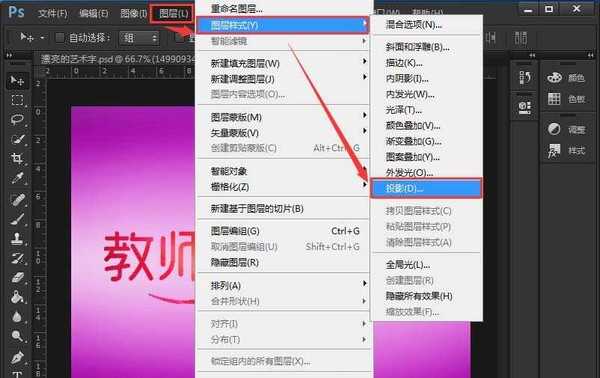Viewport: 600px width, 378px height.
Task: Select the Pen tool
Action: (x=17, y=357)
